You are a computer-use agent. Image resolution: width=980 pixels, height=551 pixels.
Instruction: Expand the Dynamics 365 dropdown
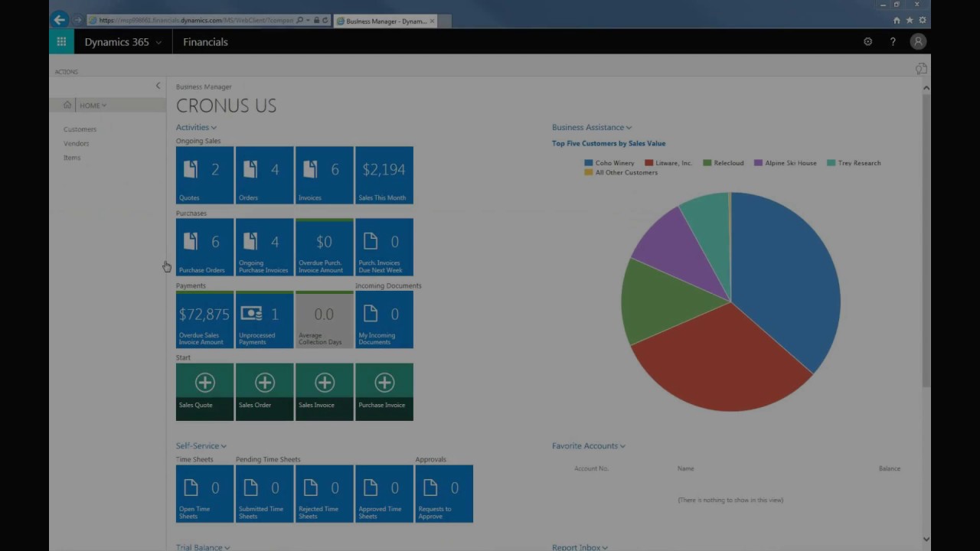coord(158,42)
